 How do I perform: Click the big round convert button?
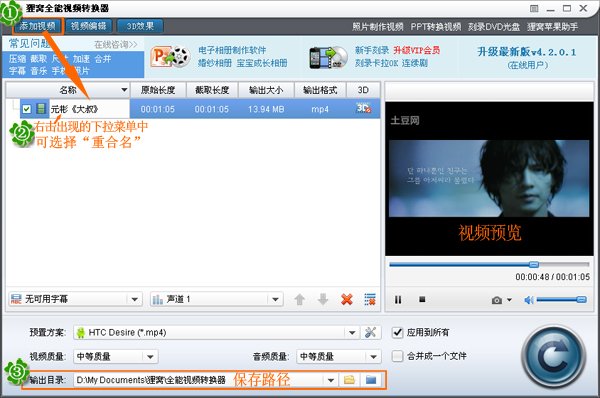(553, 357)
